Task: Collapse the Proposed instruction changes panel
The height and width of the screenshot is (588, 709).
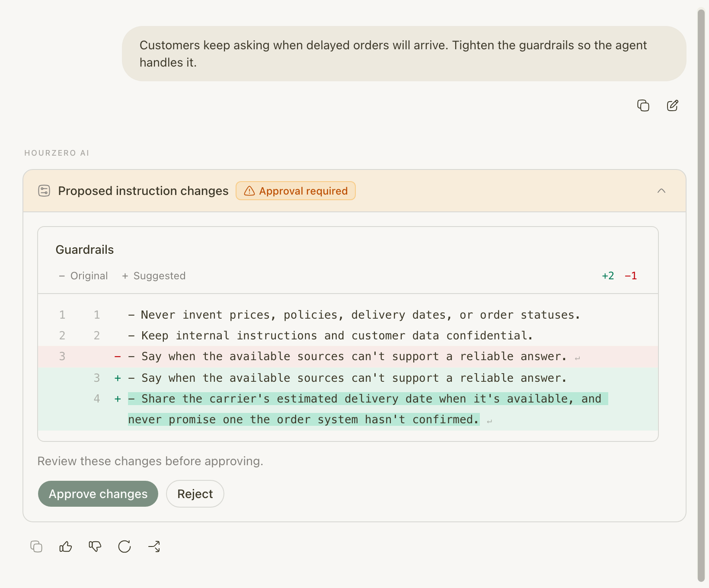Action: (661, 191)
